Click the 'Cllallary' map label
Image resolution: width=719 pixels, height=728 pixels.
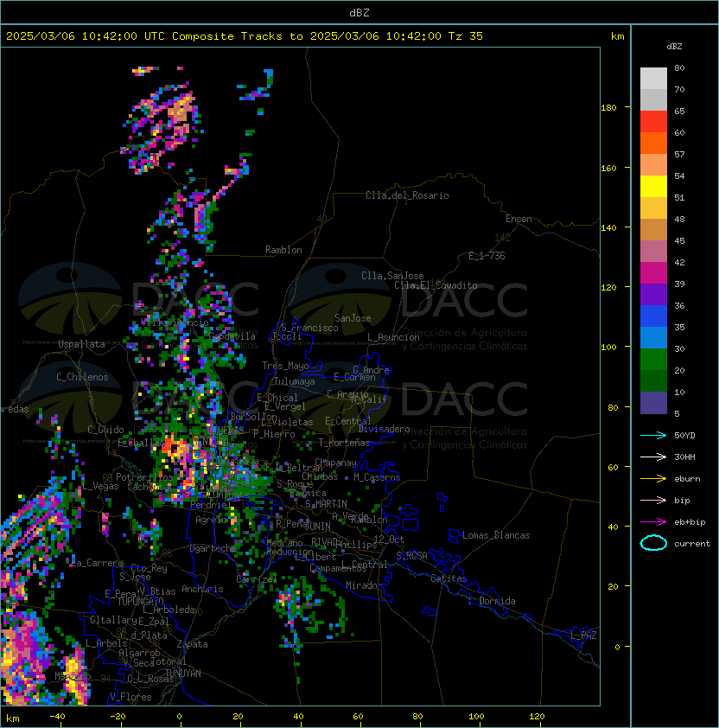click(x=114, y=620)
